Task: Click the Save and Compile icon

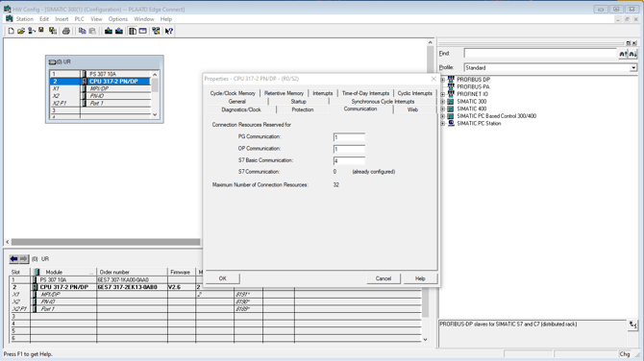Action: pyautogui.click(x=53, y=31)
